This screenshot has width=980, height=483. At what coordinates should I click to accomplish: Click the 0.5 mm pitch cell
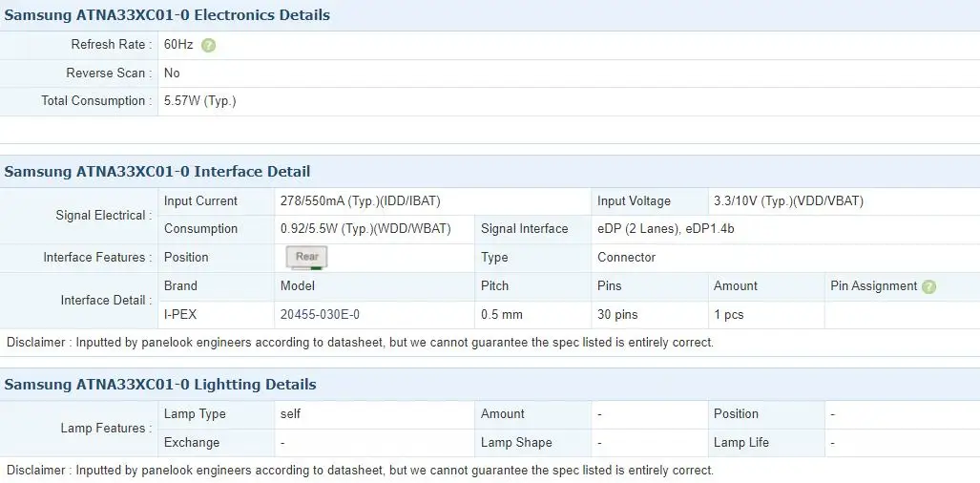click(501, 314)
